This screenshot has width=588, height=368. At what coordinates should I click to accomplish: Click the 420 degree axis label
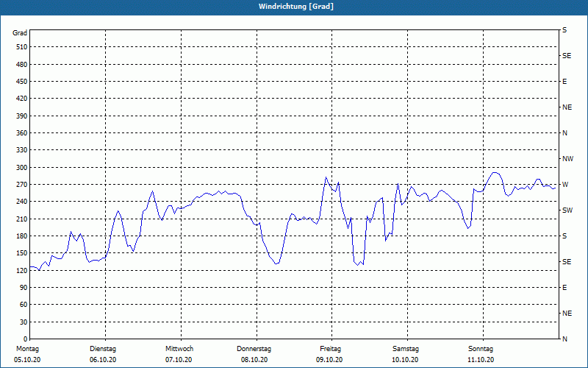[22, 99]
